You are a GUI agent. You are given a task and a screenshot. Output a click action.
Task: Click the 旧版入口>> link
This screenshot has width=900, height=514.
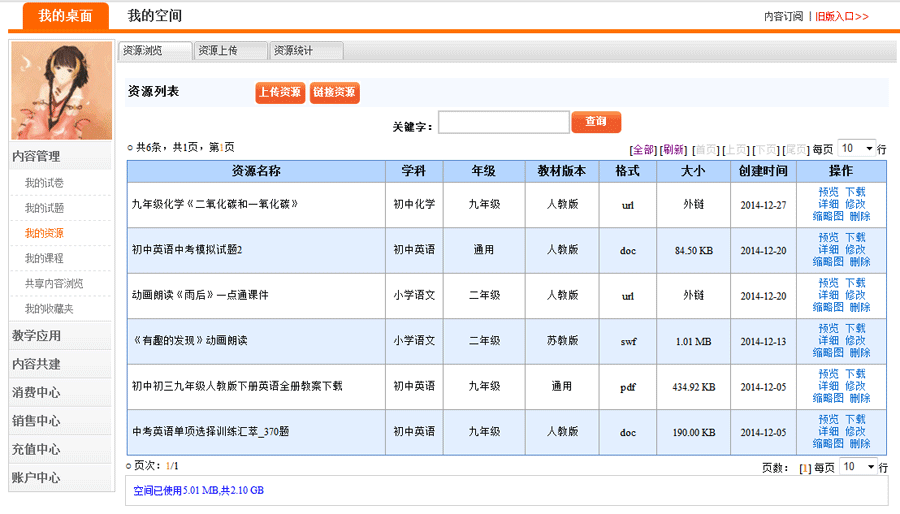[842, 17]
